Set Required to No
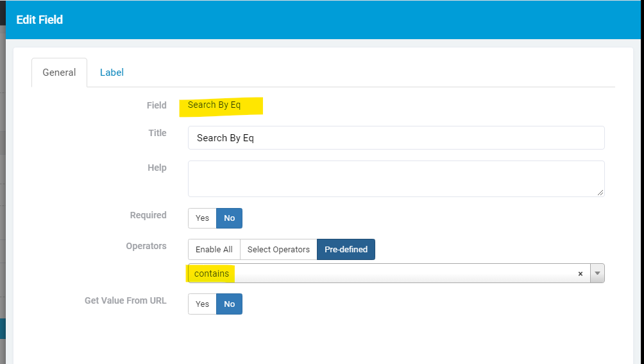The width and height of the screenshot is (644, 364). pyautogui.click(x=229, y=218)
